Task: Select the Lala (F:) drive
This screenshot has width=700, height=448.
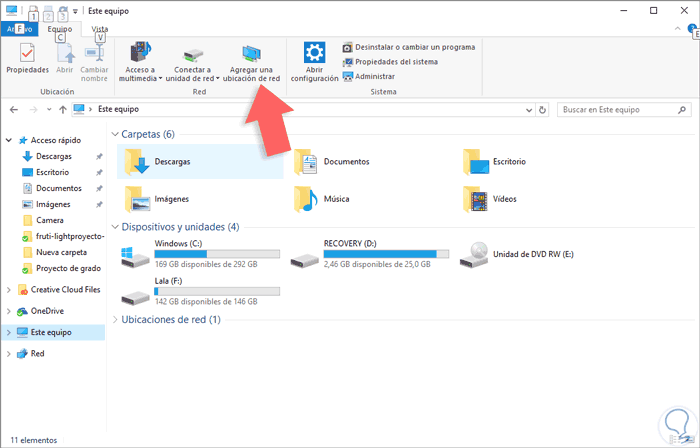Action: pos(200,291)
